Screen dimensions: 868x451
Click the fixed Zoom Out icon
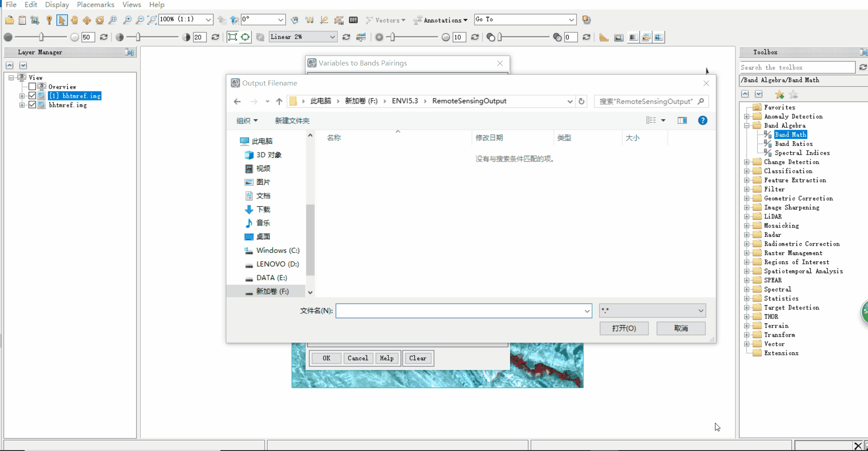coord(140,20)
